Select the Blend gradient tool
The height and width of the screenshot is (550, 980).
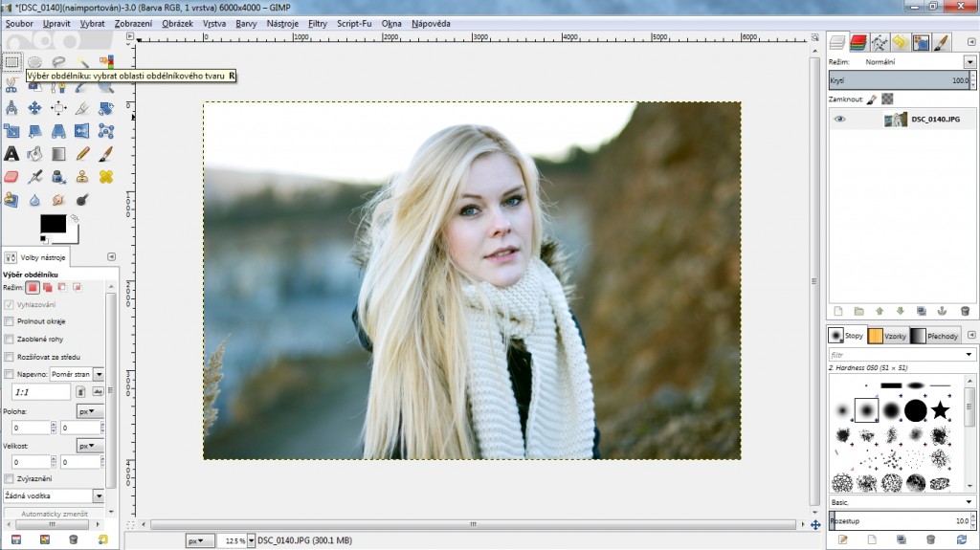pos(58,154)
